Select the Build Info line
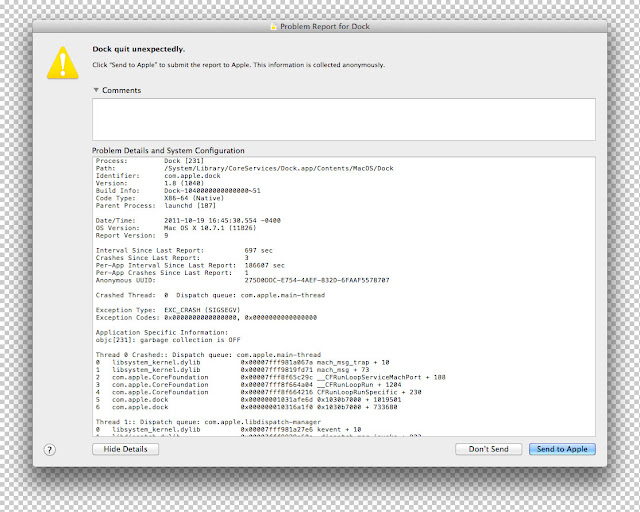640x512 pixels. click(178, 191)
